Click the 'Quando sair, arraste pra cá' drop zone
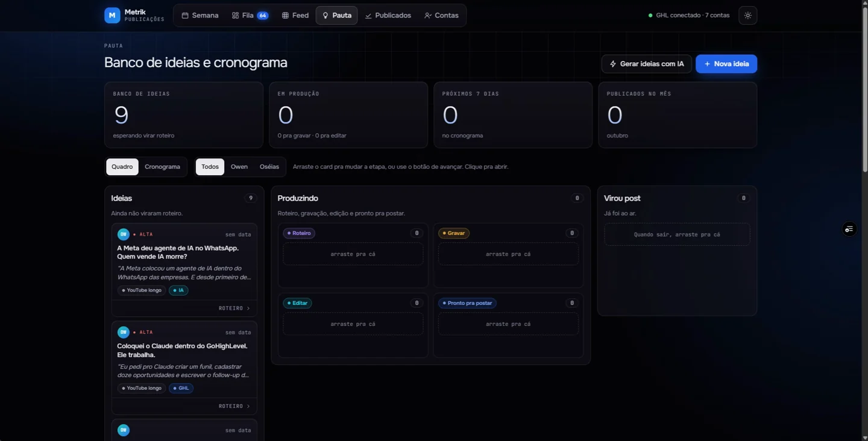Screen dimensions: 868x441 pyautogui.click(x=677, y=234)
